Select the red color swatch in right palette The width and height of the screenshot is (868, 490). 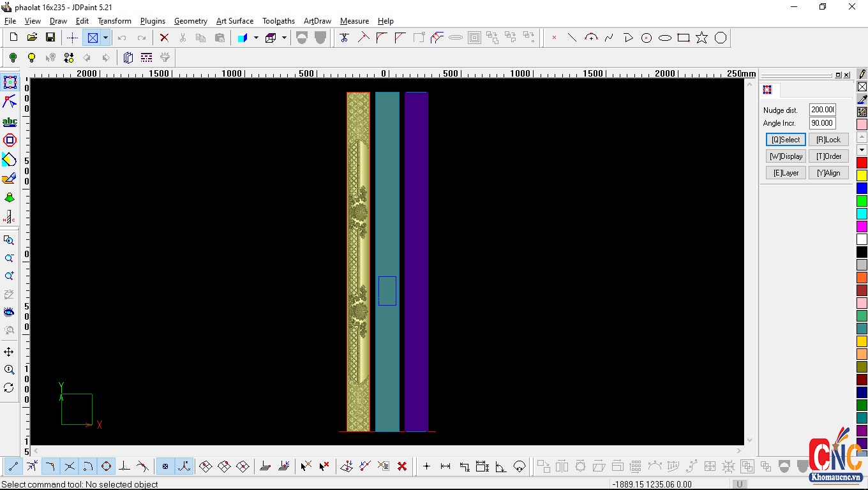click(860, 162)
